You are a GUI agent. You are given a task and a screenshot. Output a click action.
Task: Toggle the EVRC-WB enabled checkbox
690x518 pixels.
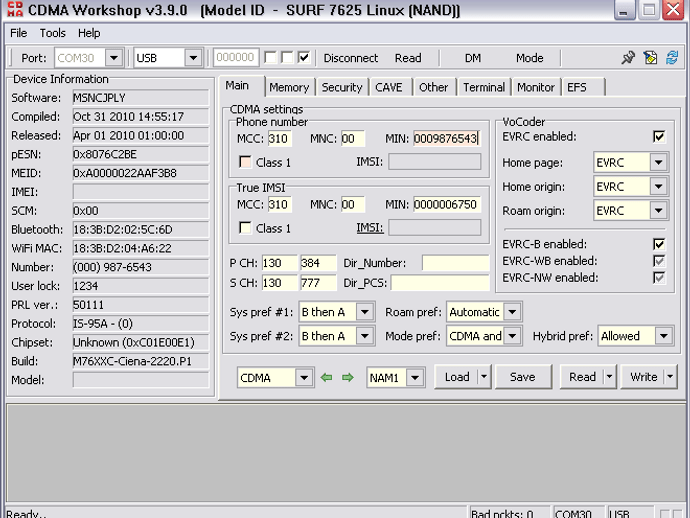pyautogui.click(x=659, y=261)
